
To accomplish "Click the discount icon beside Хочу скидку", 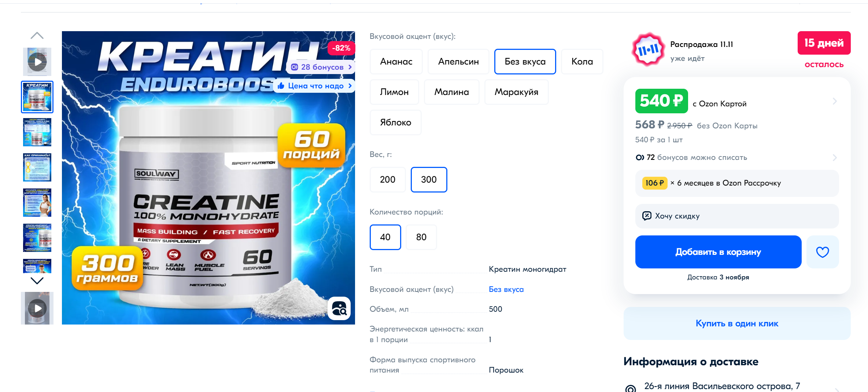I will point(647,216).
